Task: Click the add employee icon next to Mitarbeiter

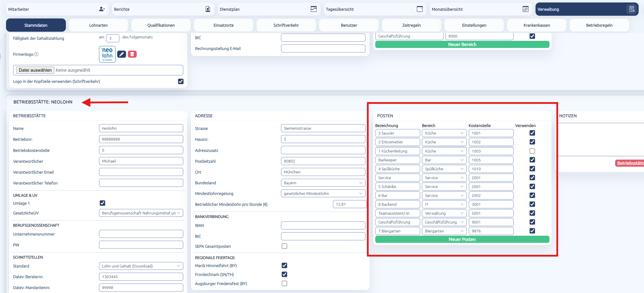Action: tap(102, 9)
